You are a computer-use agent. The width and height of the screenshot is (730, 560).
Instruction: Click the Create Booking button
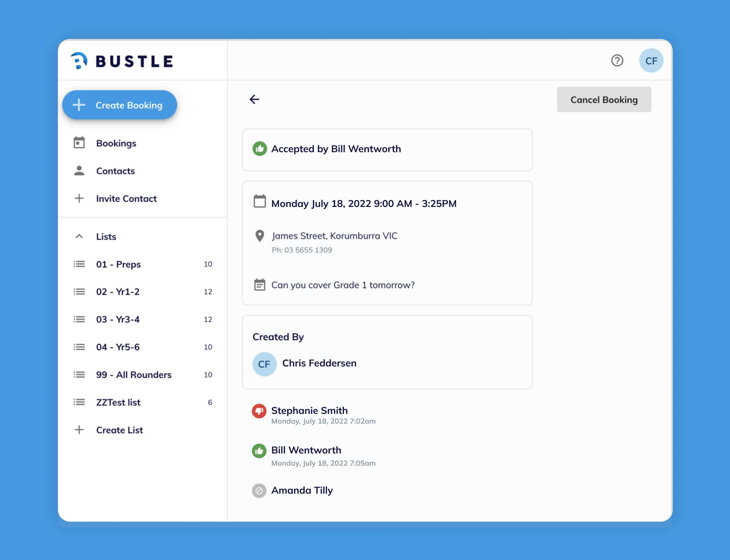click(x=119, y=105)
